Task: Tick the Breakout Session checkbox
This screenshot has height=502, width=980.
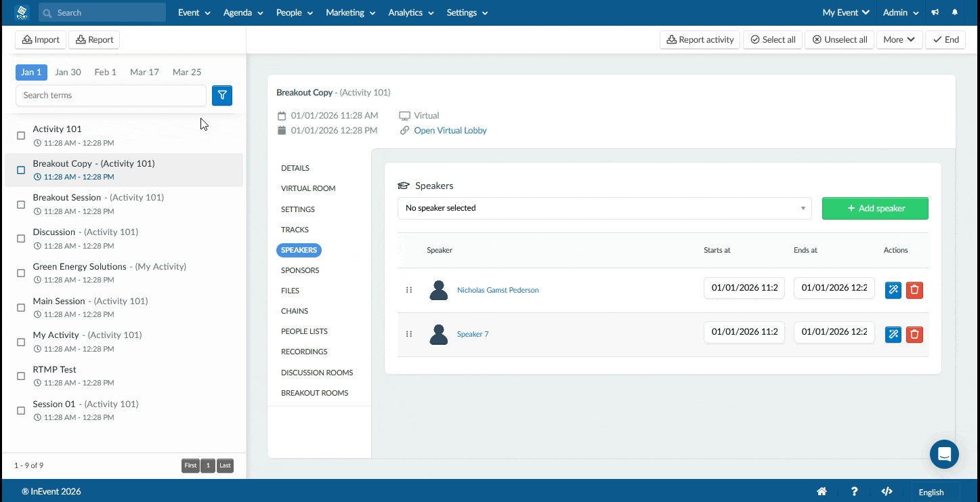Action: coord(21,205)
